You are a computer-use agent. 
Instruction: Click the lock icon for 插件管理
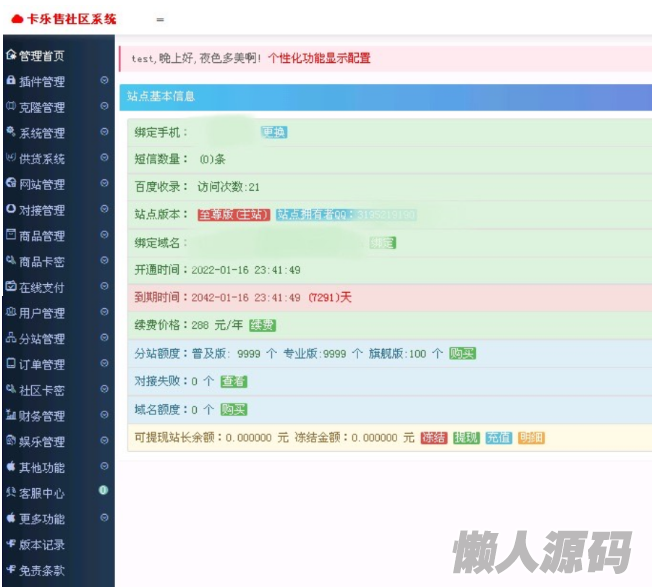coord(11,80)
